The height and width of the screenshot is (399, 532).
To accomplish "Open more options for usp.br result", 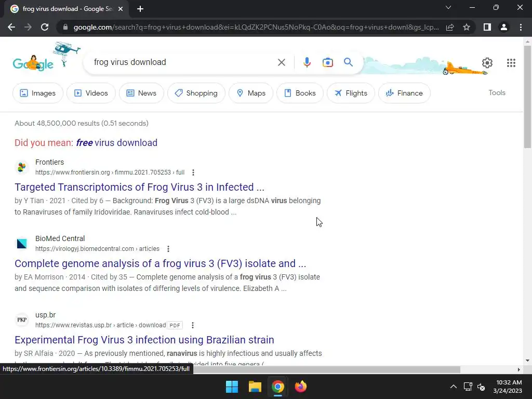I will (192, 325).
